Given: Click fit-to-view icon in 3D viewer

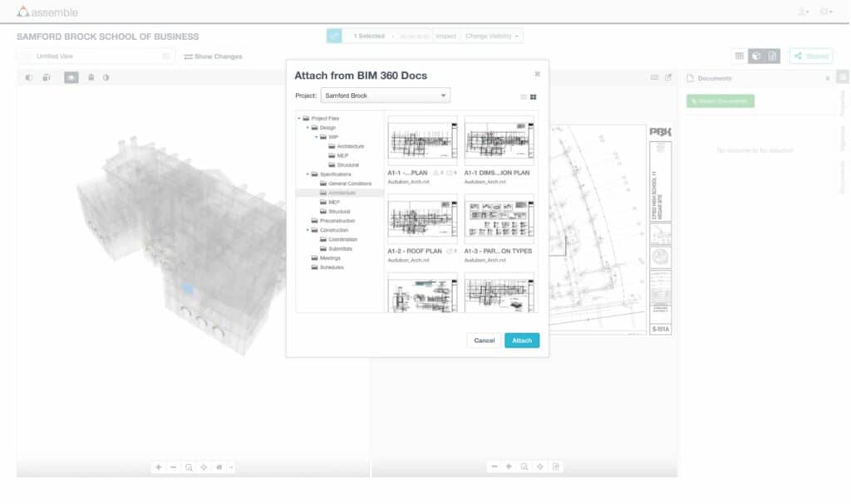Looking at the screenshot, I should click(204, 467).
